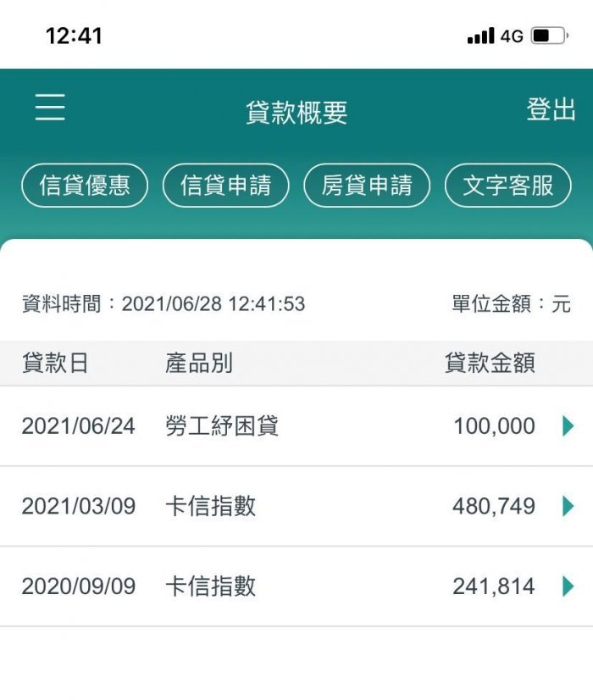This screenshot has height=700, width=593.
Task: Open the hamburger menu icon
Action: 50,107
